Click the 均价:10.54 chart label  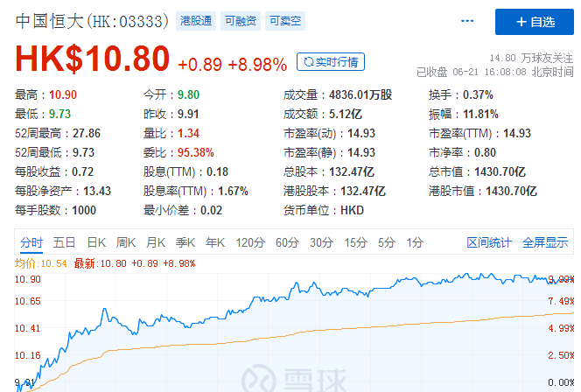41,263
